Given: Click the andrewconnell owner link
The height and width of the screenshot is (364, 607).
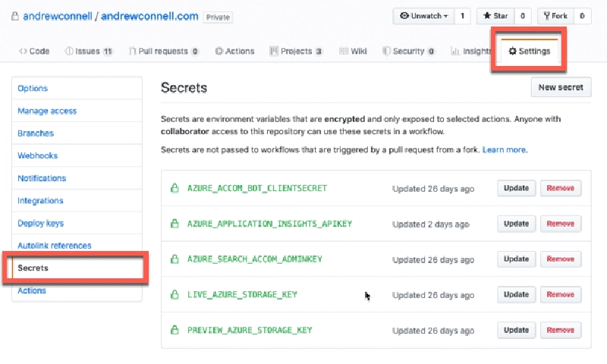Looking at the screenshot, I should [x=58, y=16].
